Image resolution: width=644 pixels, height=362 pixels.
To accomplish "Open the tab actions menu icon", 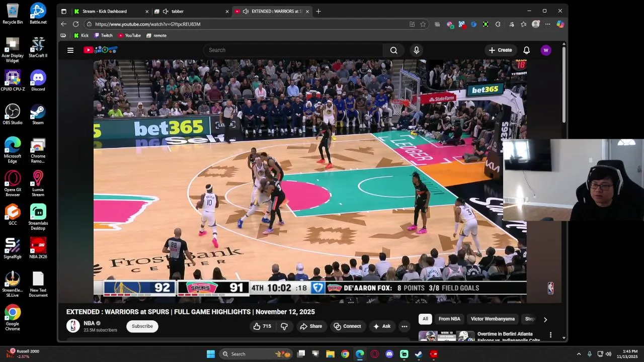I will (x=63, y=11).
